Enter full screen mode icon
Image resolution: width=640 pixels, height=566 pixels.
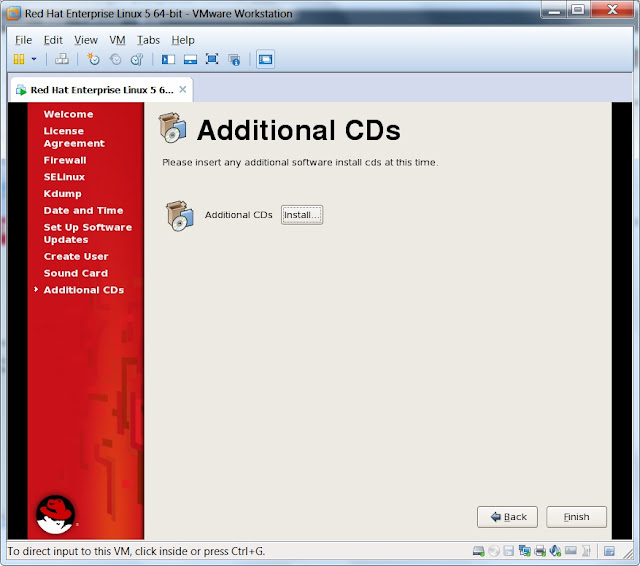[212, 59]
